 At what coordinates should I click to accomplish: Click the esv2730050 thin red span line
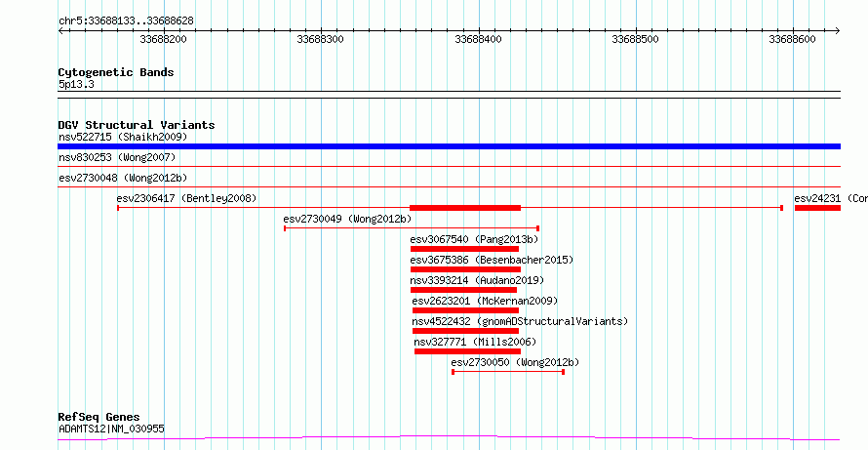point(508,372)
